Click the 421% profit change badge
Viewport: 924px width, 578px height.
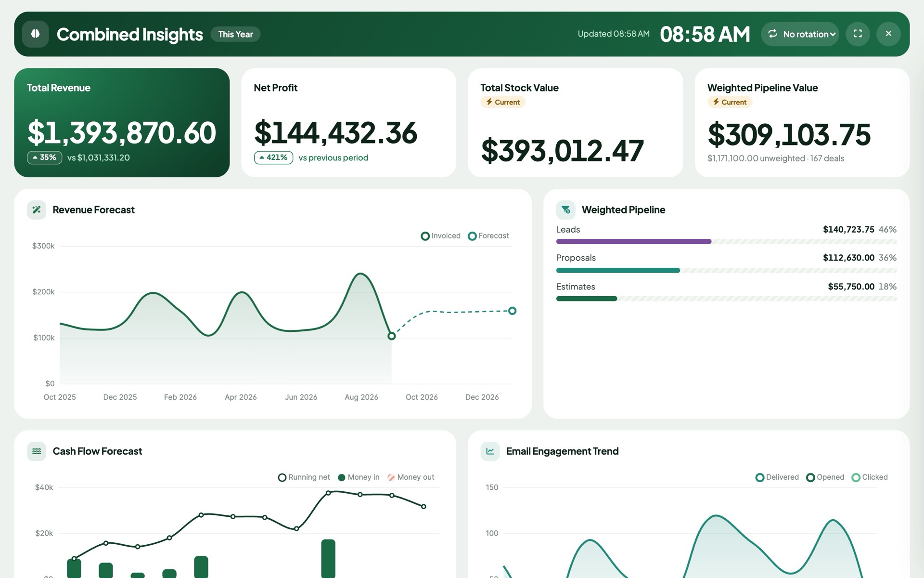pyautogui.click(x=273, y=158)
